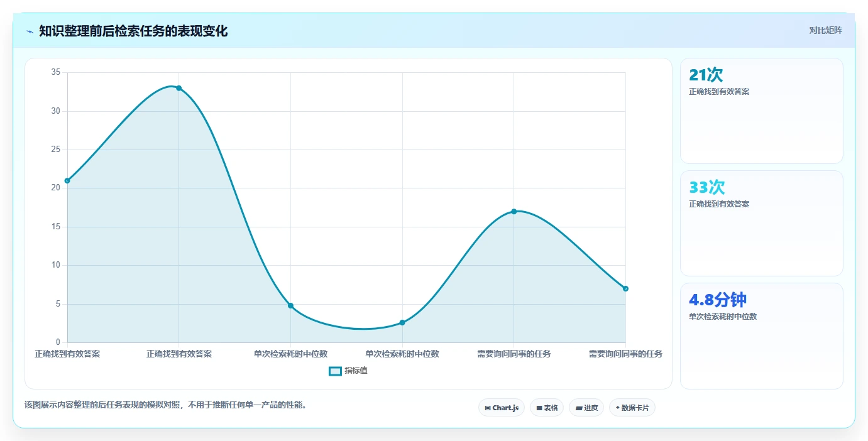Click the data point at value 17
868x441 pixels.
click(x=514, y=211)
